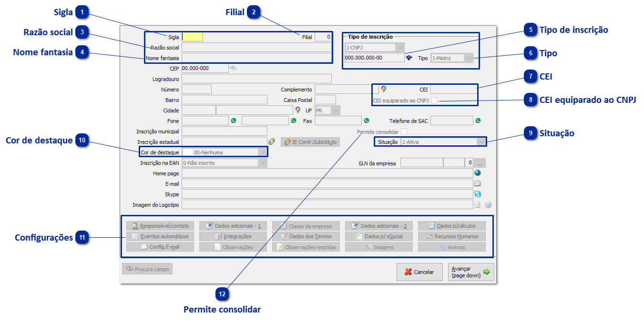The height and width of the screenshot is (323, 644).
Task: Toggle Permite consolidar checkbox
Action: pyautogui.click(x=404, y=131)
